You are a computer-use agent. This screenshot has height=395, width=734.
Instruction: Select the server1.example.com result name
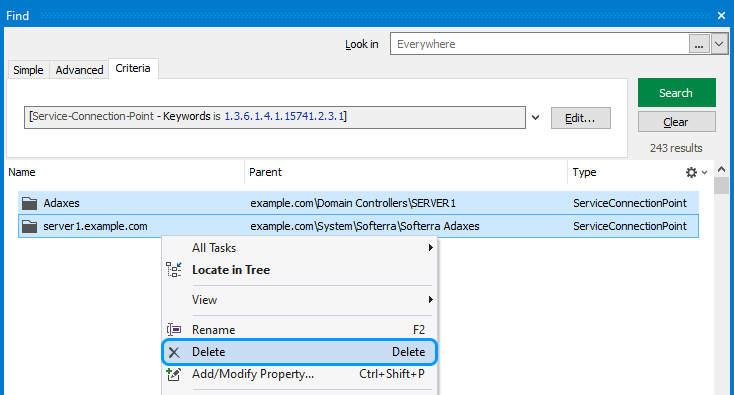click(95, 226)
